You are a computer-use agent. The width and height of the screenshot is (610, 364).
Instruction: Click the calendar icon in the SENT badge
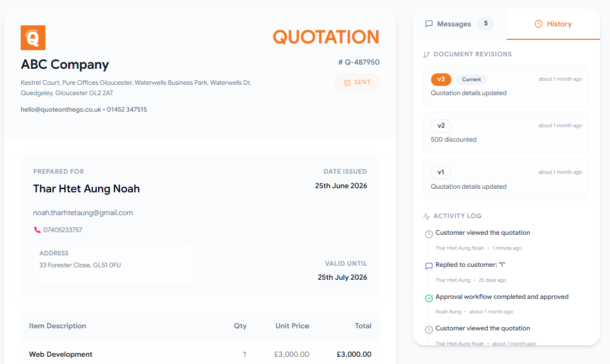347,83
